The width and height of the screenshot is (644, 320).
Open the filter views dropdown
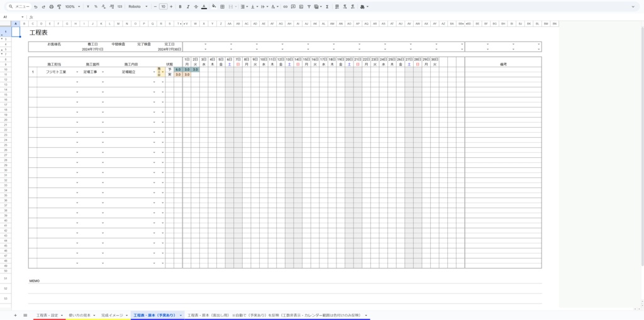(x=318, y=6)
